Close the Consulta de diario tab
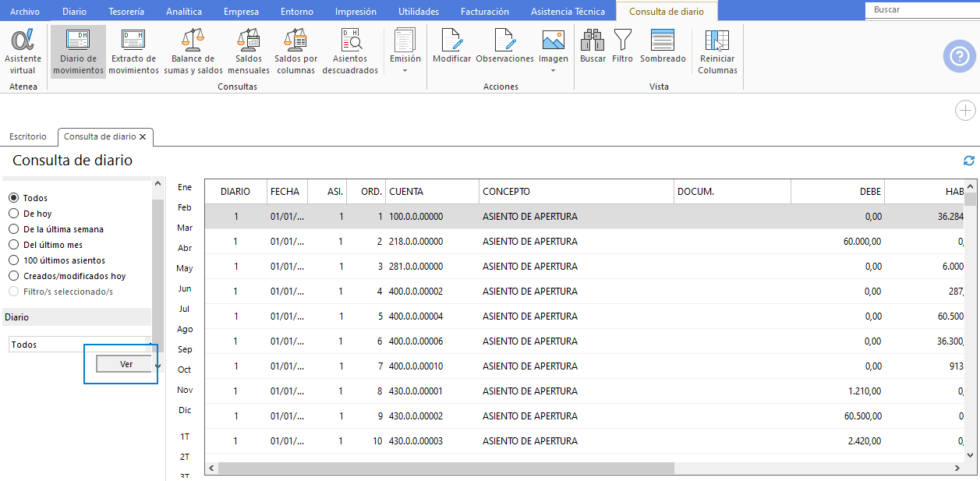Screen dimensions: 980x481 point(143,136)
